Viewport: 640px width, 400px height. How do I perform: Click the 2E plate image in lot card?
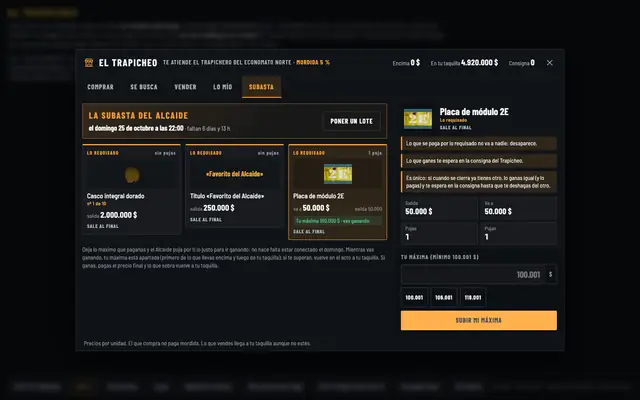(x=338, y=174)
